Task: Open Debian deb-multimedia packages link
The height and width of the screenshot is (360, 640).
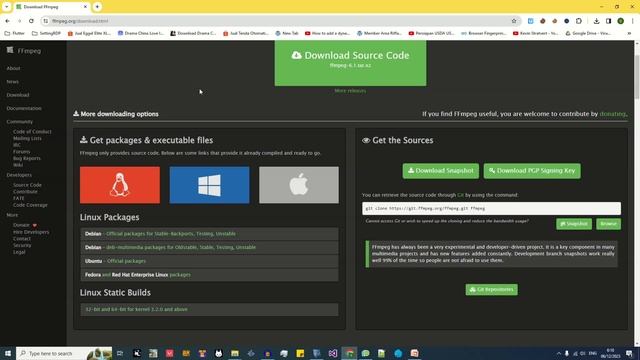Action: (x=181, y=247)
